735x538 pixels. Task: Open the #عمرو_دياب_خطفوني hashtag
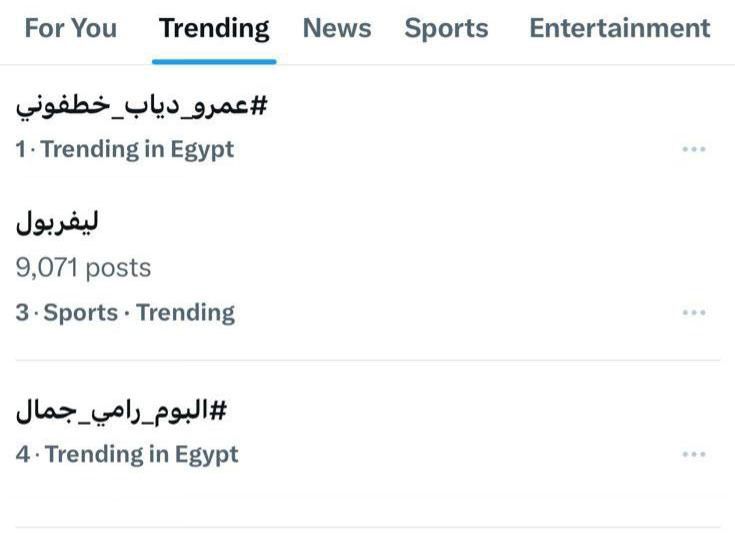(x=142, y=106)
